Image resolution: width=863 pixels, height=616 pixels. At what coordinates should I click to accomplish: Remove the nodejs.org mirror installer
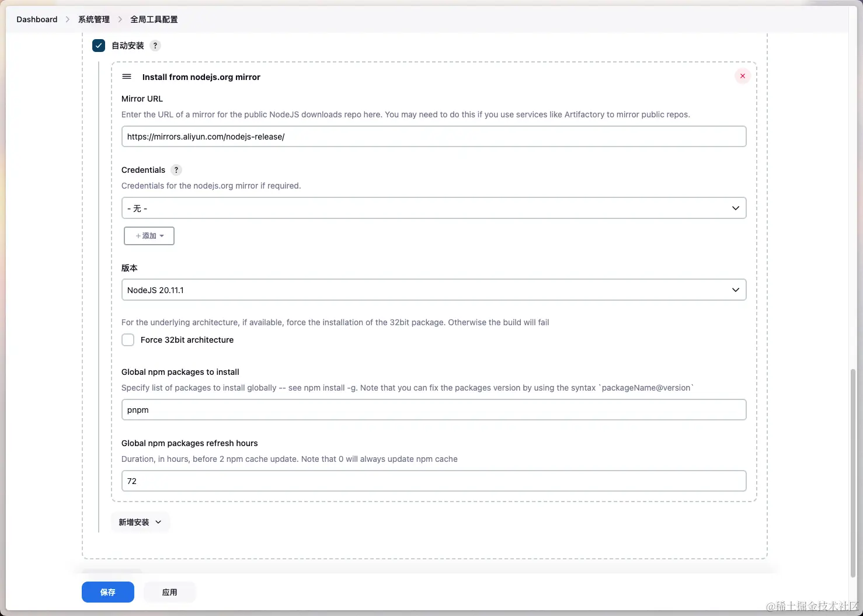743,76
